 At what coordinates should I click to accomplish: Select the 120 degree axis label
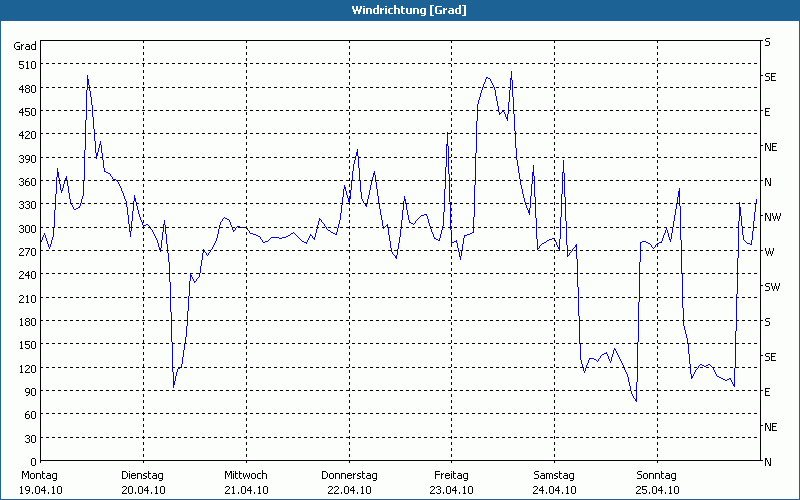tap(28, 368)
